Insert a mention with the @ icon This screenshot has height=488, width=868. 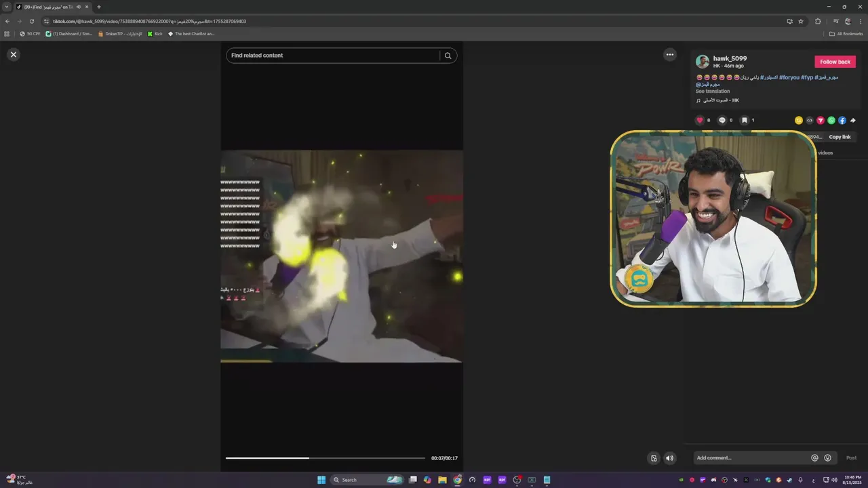click(x=814, y=457)
